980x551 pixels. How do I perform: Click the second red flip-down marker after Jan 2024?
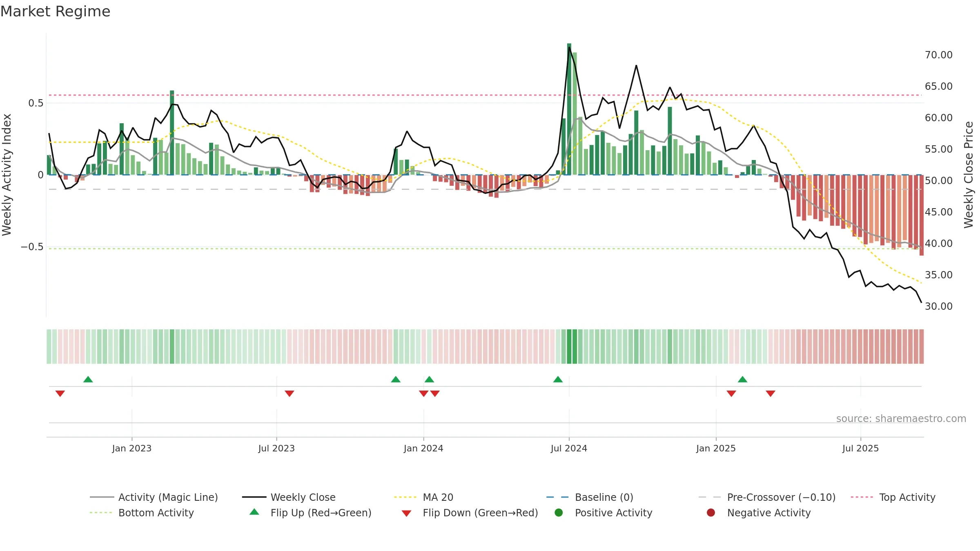pyautogui.click(x=435, y=393)
